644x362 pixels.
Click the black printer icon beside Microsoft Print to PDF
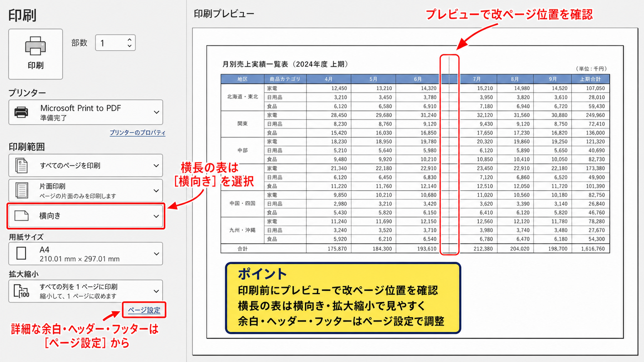click(x=21, y=112)
